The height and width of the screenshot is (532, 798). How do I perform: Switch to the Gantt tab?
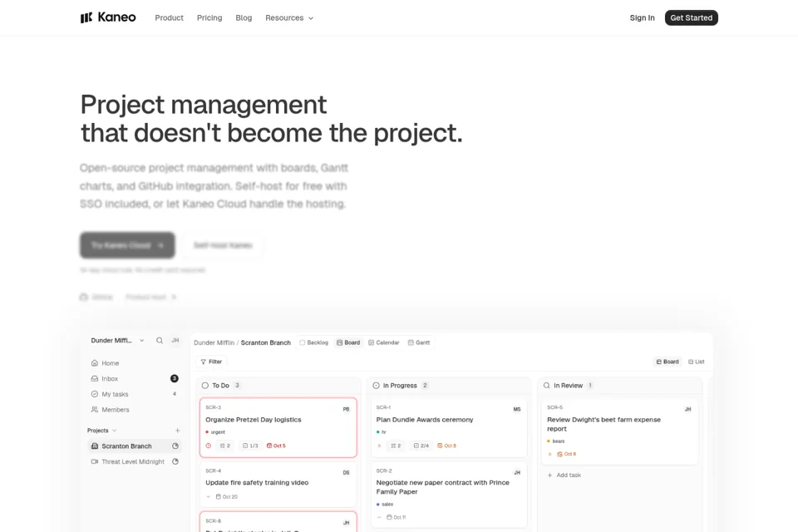pos(419,342)
